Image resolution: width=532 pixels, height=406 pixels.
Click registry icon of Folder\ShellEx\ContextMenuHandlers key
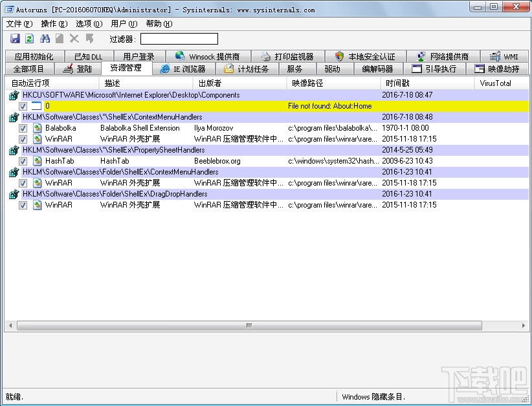(x=14, y=172)
